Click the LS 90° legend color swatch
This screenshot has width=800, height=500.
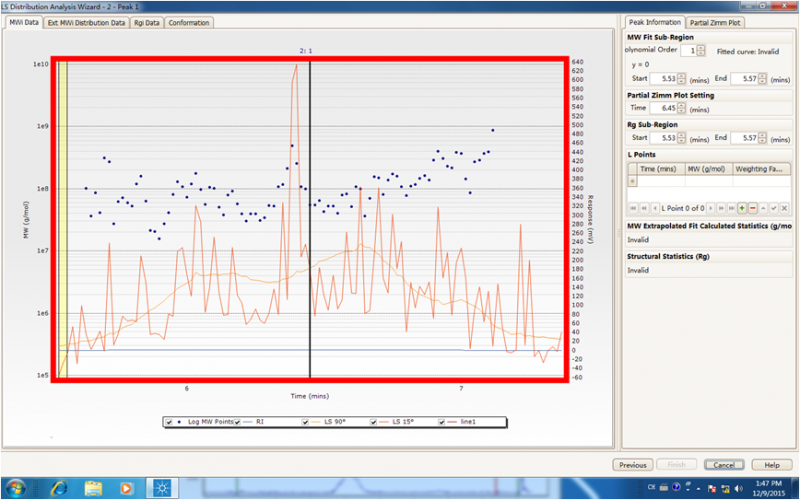316,422
